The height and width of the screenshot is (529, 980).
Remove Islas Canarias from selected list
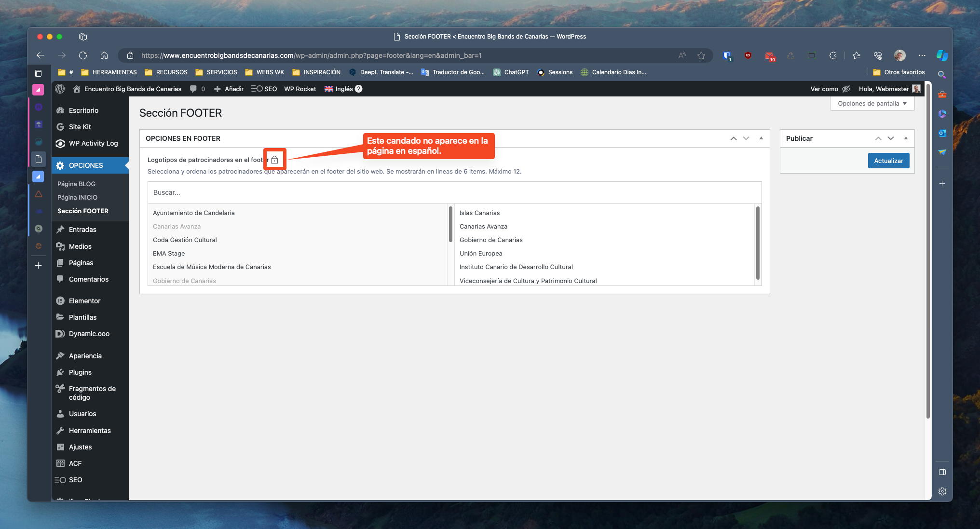479,213
